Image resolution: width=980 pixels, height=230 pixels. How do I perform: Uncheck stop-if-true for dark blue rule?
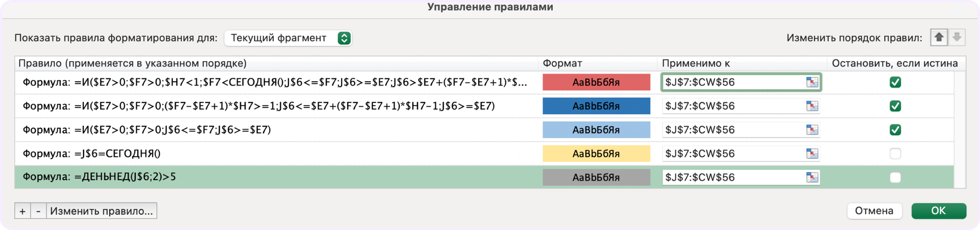click(x=895, y=106)
